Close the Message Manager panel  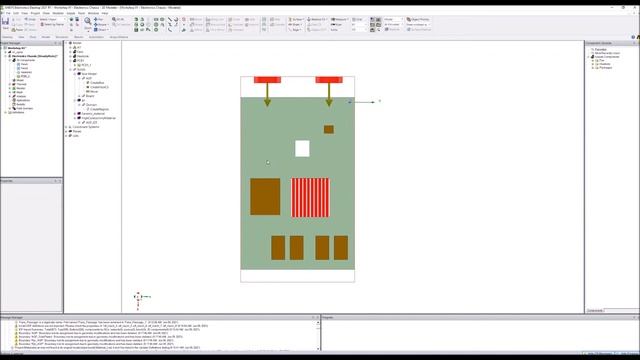click(318, 317)
